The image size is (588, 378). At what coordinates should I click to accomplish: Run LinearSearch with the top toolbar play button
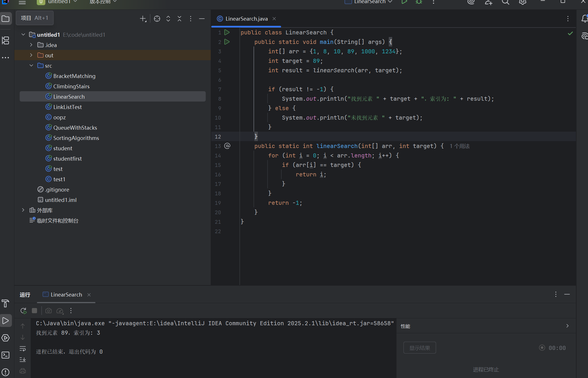click(x=404, y=2)
